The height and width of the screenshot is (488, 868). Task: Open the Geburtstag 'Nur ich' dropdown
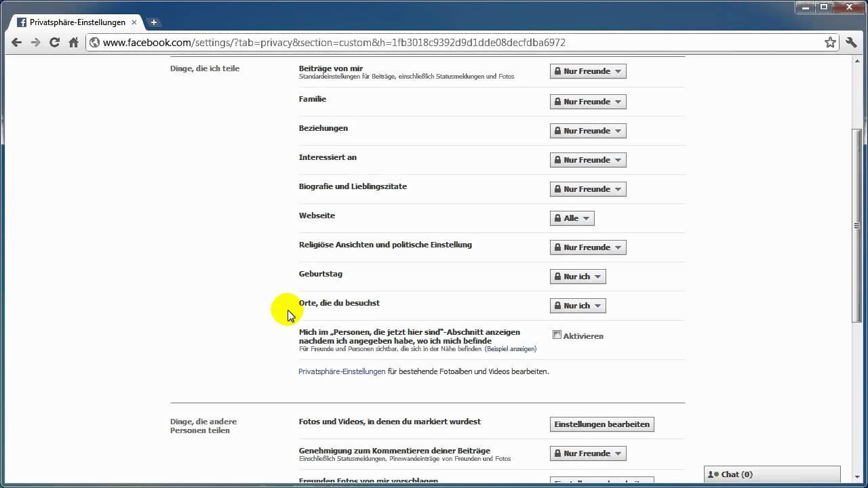pos(578,277)
